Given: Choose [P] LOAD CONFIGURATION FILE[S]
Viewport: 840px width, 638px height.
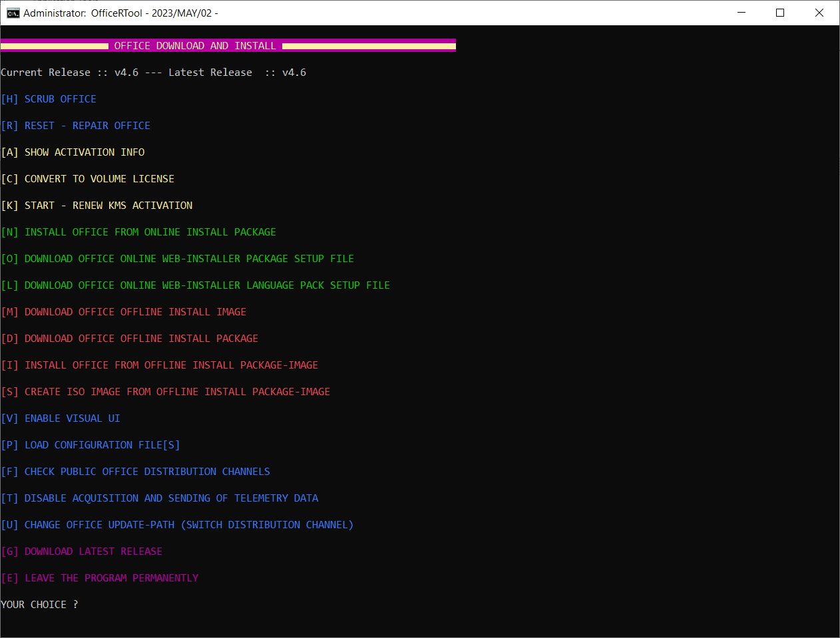Looking at the screenshot, I should pos(91,445).
